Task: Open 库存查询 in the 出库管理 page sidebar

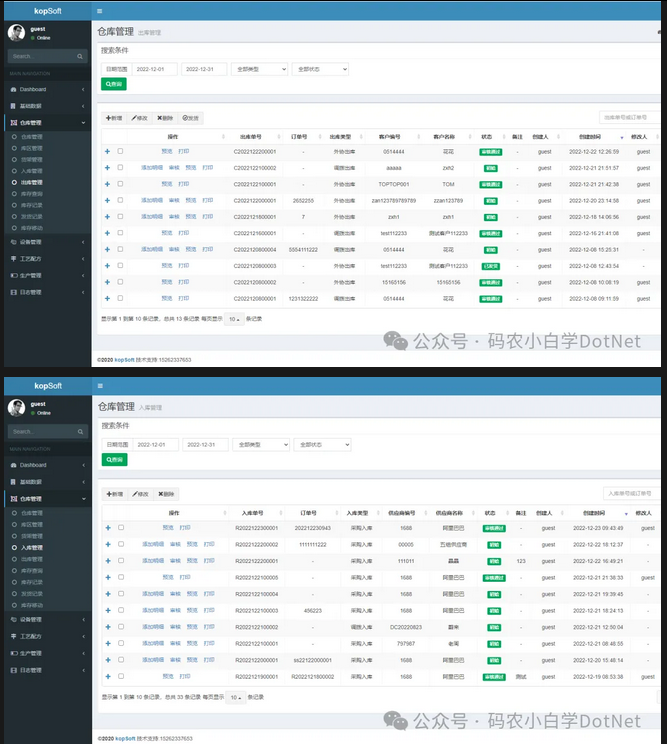Action: click(33, 194)
